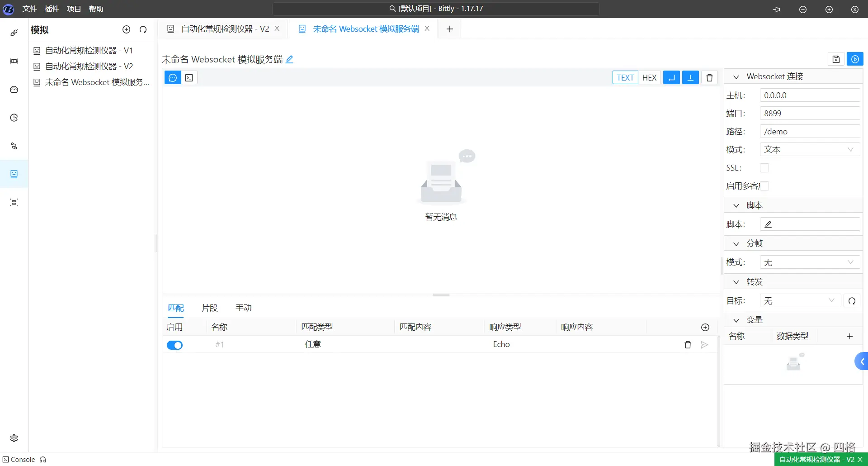Send rule #1 response with the paper-plane icon

coord(704,345)
